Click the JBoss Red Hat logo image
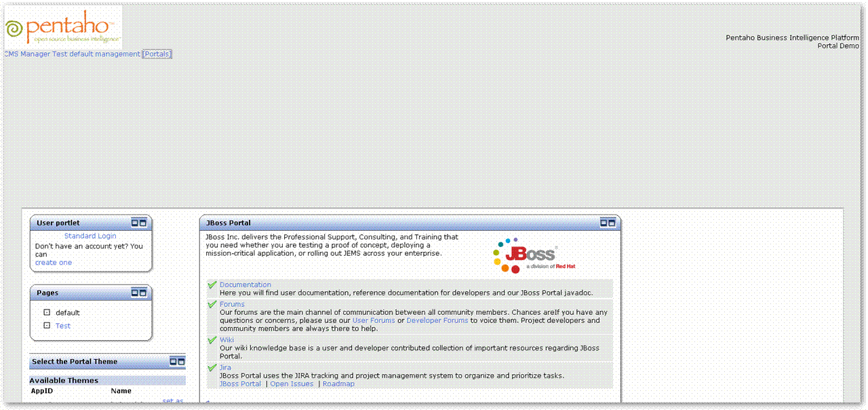 click(534, 255)
